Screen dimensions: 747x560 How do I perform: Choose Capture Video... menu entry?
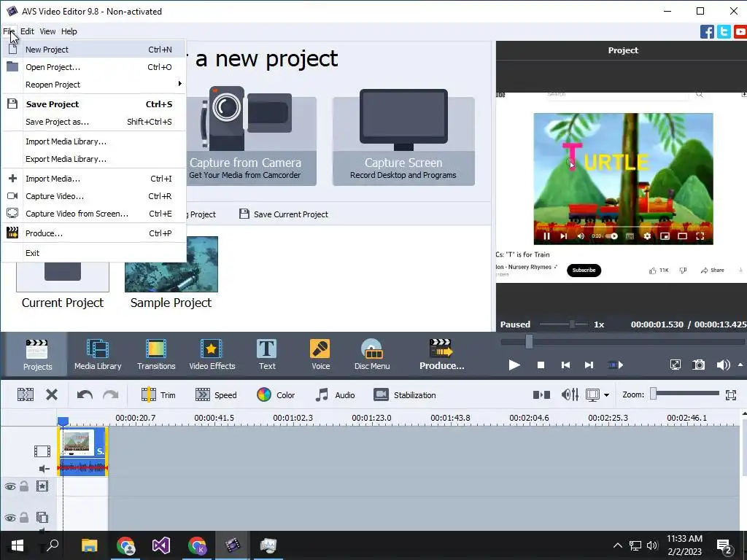pyautogui.click(x=93, y=195)
